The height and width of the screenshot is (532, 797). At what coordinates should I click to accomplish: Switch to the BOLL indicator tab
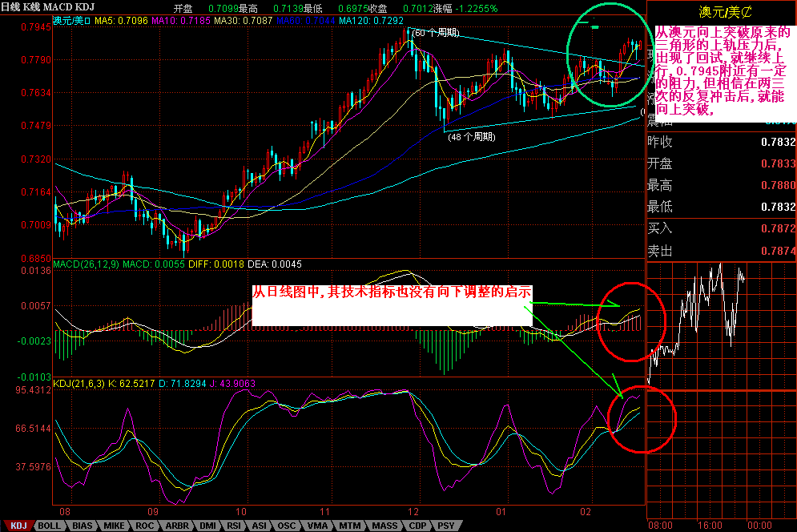(x=50, y=526)
